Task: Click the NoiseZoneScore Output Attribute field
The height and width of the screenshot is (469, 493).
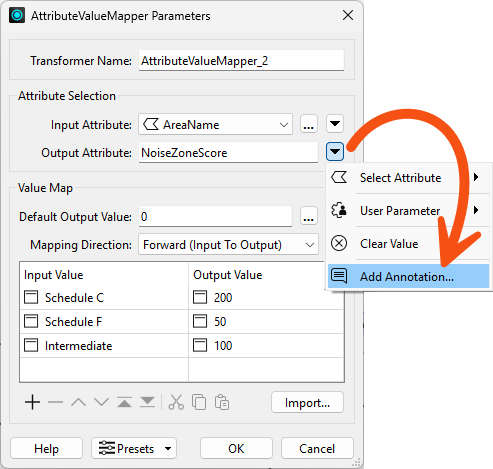Action: [228, 153]
